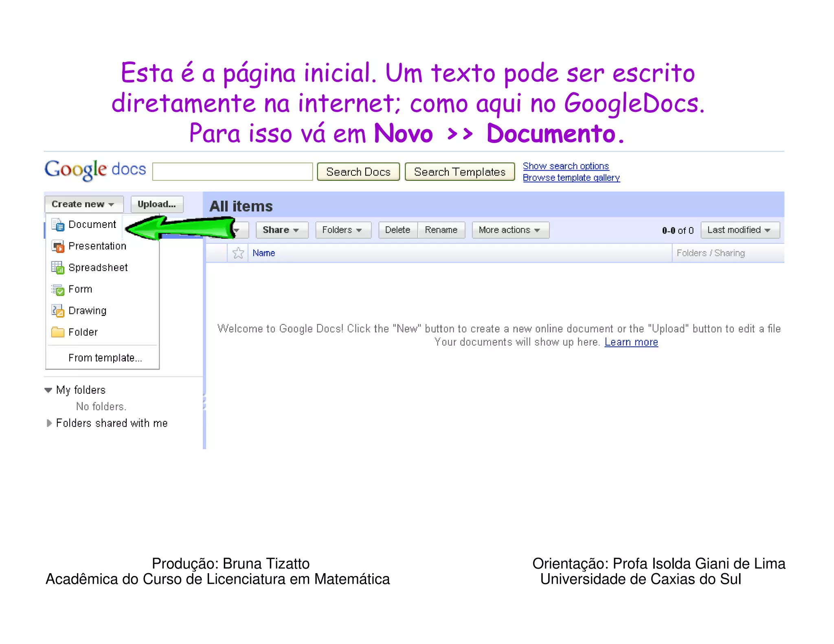Click the Delete button
The image size is (834, 644).
click(398, 230)
